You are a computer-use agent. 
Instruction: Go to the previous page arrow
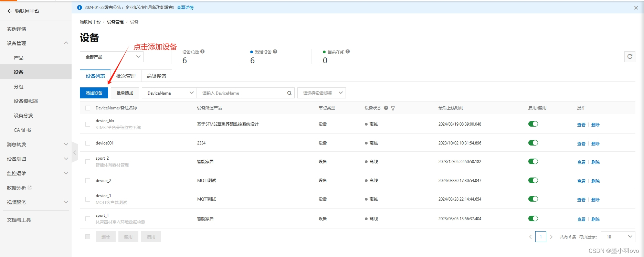pyautogui.click(x=530, y=237)
